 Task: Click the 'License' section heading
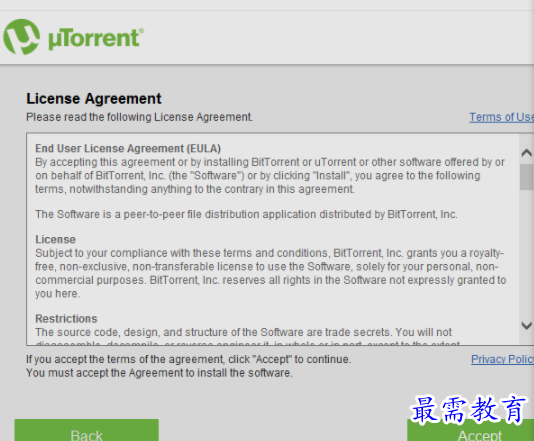(55, 239)
